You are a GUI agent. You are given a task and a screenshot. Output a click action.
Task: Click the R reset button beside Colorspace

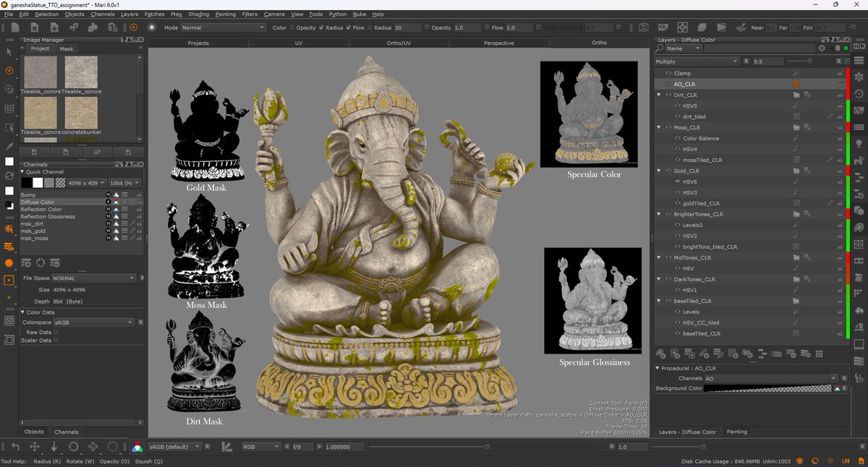pos(140,322)
